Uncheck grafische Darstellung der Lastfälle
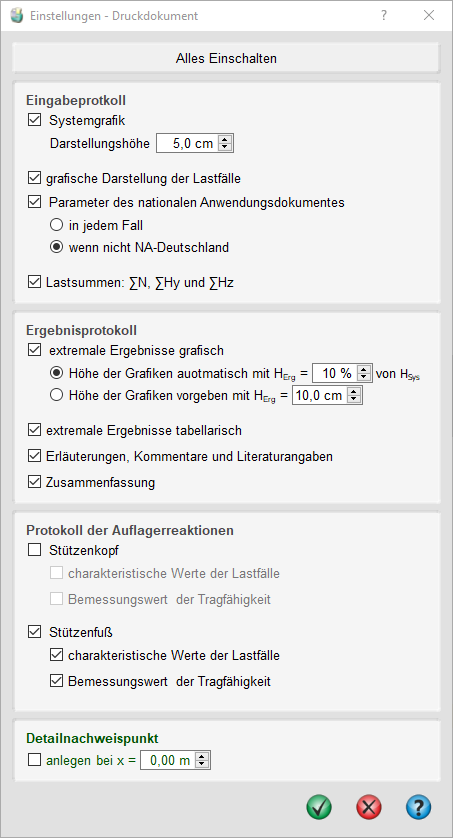Image resolution: width=453 pixels, height=838 pixels. click(34, 177)
